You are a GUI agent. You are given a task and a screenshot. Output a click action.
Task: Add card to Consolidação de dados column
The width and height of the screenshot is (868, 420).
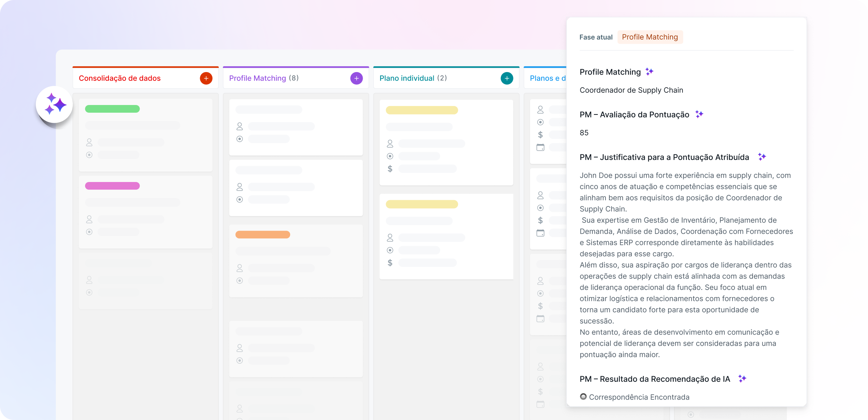[x=206, y=78]
